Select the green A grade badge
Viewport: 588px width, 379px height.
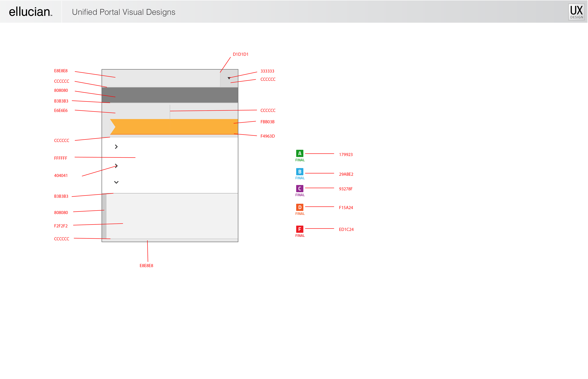pyautogui.click(x=299, y=153)
